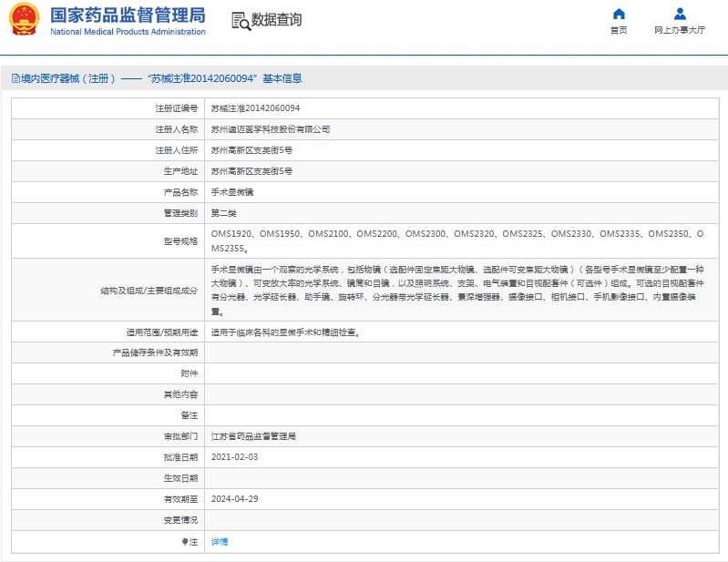Select product name 手术显微镜
The image size is (728, 562).
pos(232,192)
